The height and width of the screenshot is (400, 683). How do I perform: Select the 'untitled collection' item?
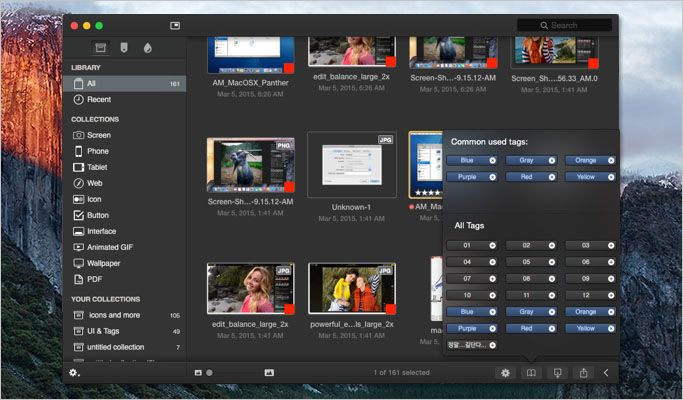tap(125, 347)
